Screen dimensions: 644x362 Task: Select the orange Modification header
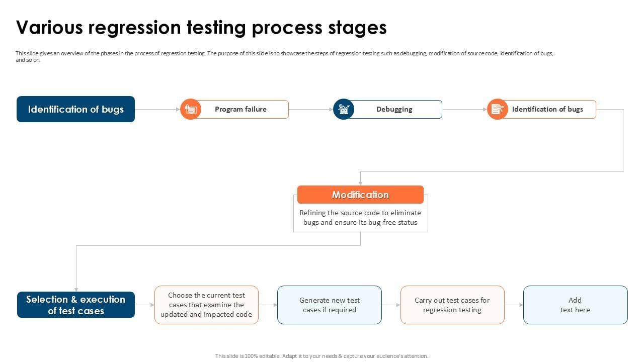[x=360, y=195]
